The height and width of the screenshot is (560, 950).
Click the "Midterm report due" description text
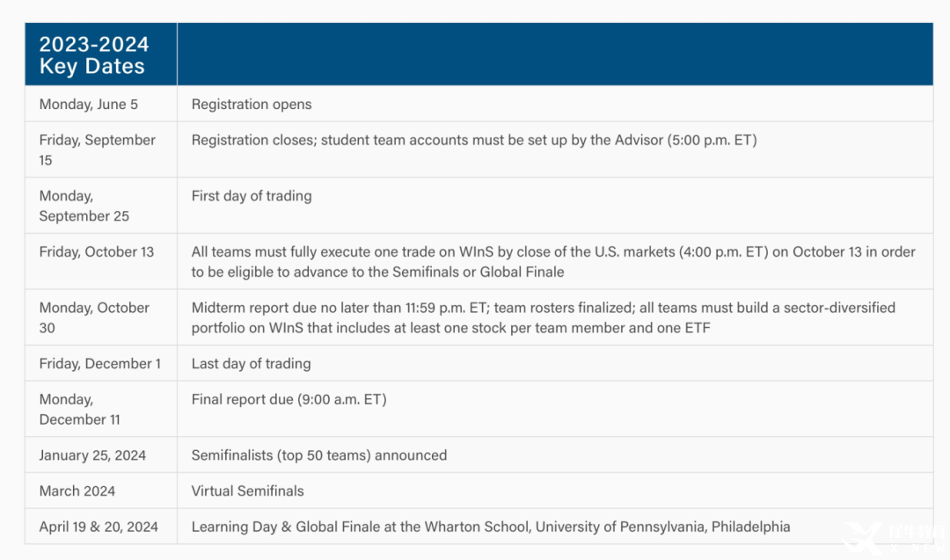pyautogui.click(x=543, y=317)
